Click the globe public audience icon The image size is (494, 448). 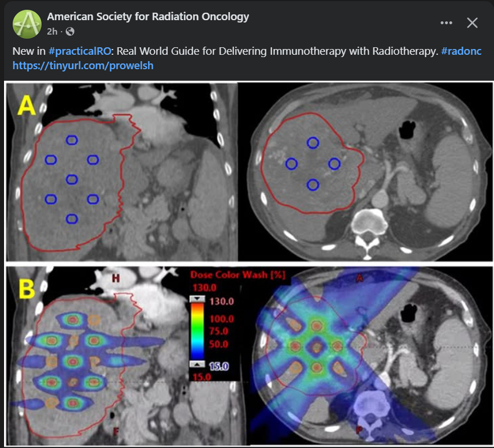tap(70, 32)
